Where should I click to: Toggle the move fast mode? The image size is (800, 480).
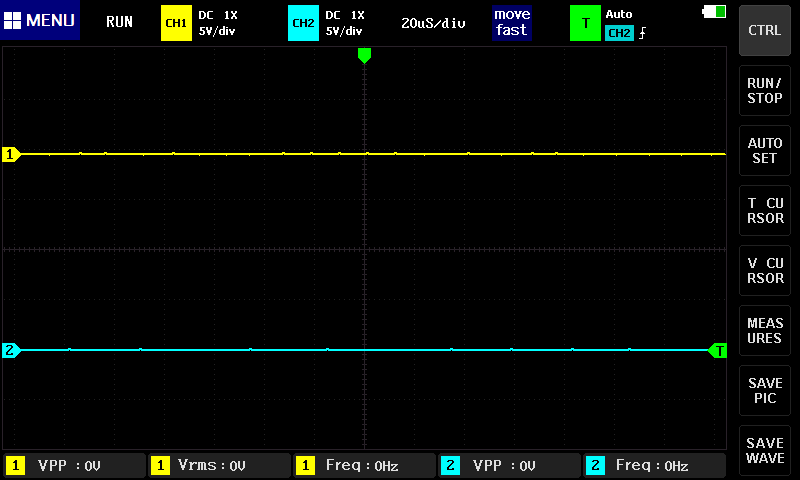click(x=511, y=22)
